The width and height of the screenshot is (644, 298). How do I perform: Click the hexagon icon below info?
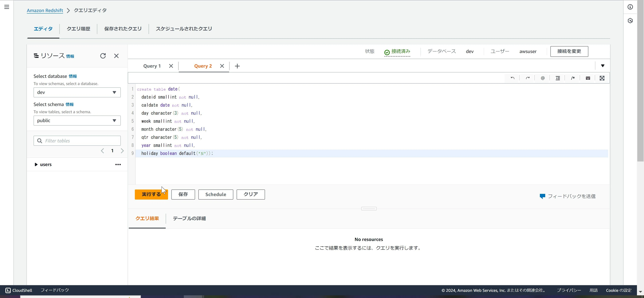(x=630, y=20)
